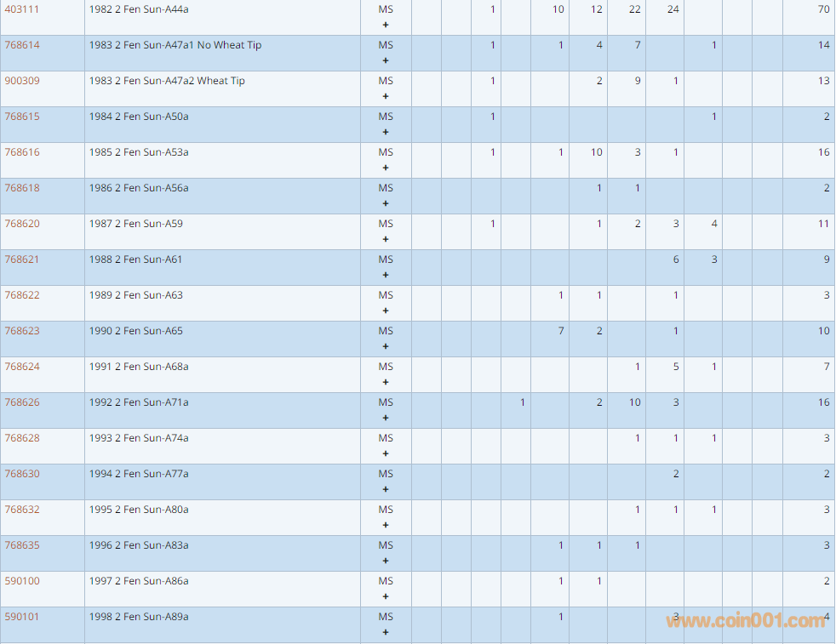Viewport: 836px width, 644px height.
Task: Expand plus for 1983 No Wheat Tip row
Action: 386,60
